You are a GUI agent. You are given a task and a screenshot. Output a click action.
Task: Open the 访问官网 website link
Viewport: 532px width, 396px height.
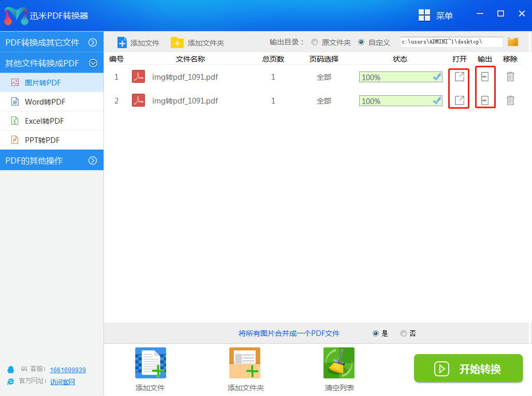(x=63, y=382)
